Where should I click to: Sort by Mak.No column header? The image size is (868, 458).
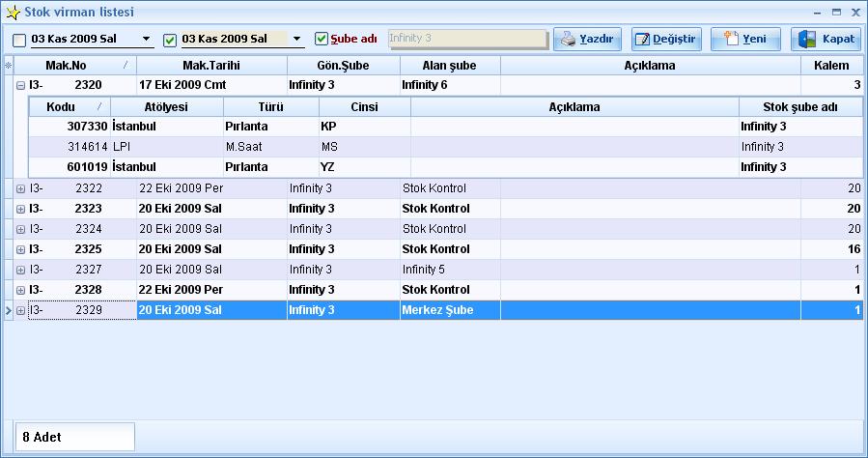tap(74, 66)
